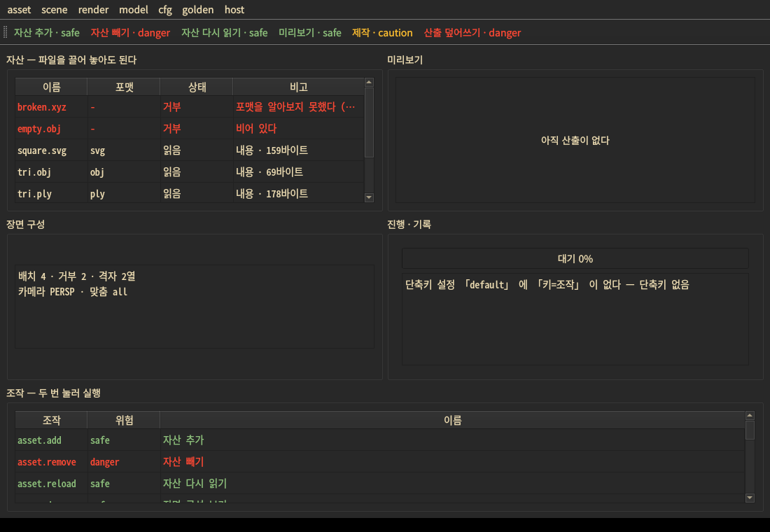
Task: Click the ply format cell
Action: 124,193
